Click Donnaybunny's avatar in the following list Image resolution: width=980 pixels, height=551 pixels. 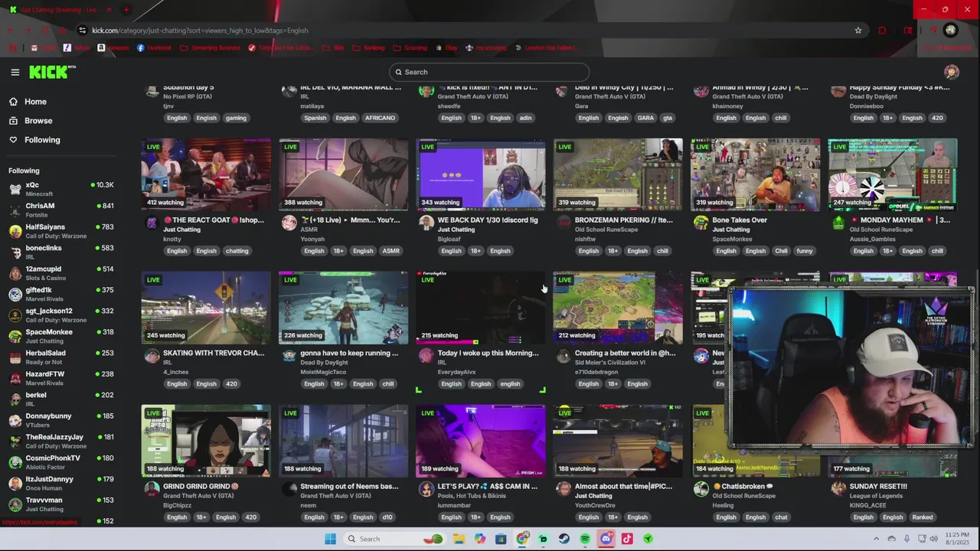(x=15, y=420)
